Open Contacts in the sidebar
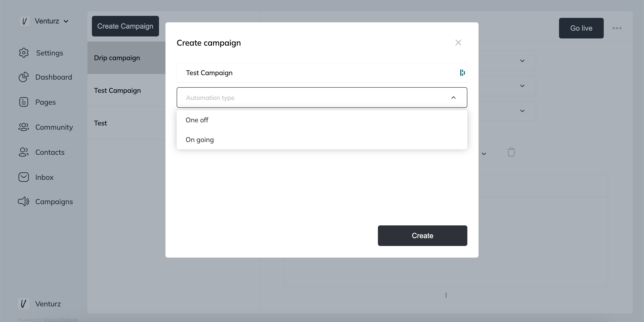 (x=50, y=152)
